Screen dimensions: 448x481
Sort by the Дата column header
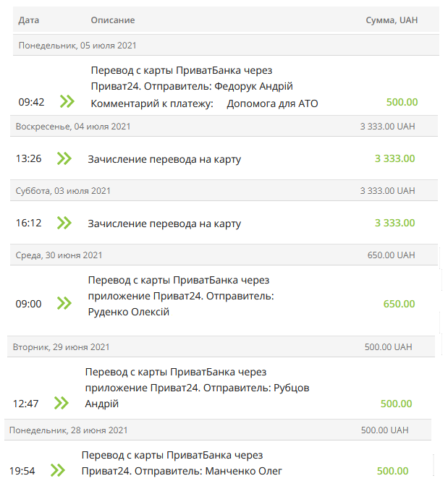click(29, 20)
